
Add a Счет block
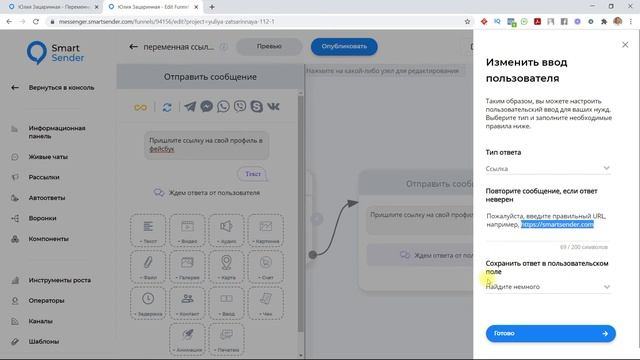[266, 267]
